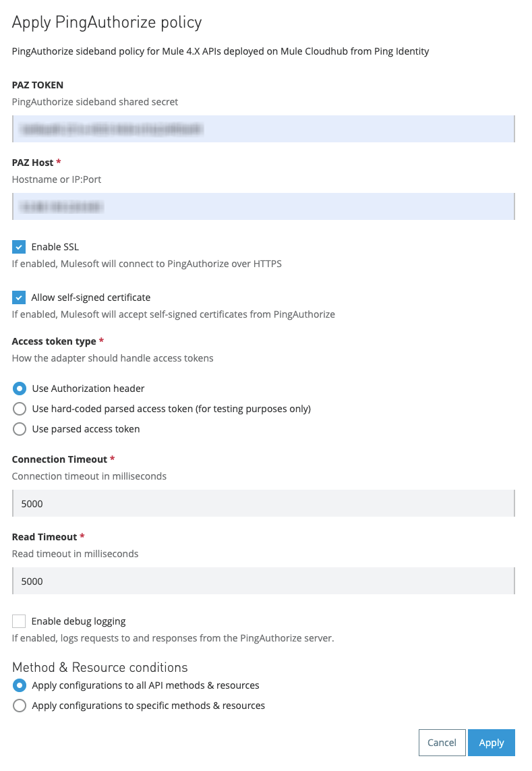The image size is (532, 771).
Task: Click the Hostname or IP:Port hint text
Action: (x=57, y=179)
